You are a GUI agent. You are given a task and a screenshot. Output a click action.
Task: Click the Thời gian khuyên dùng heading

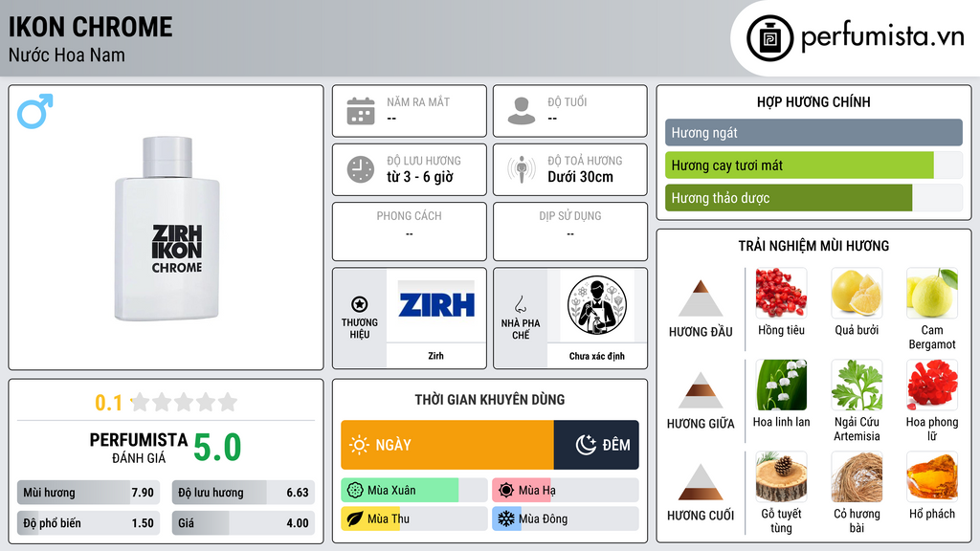[490, 400]
